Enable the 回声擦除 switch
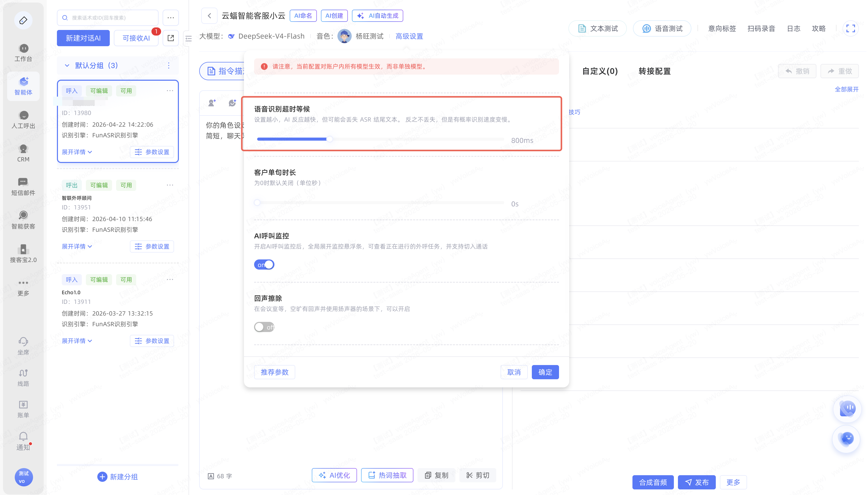 tap(264, 327)
